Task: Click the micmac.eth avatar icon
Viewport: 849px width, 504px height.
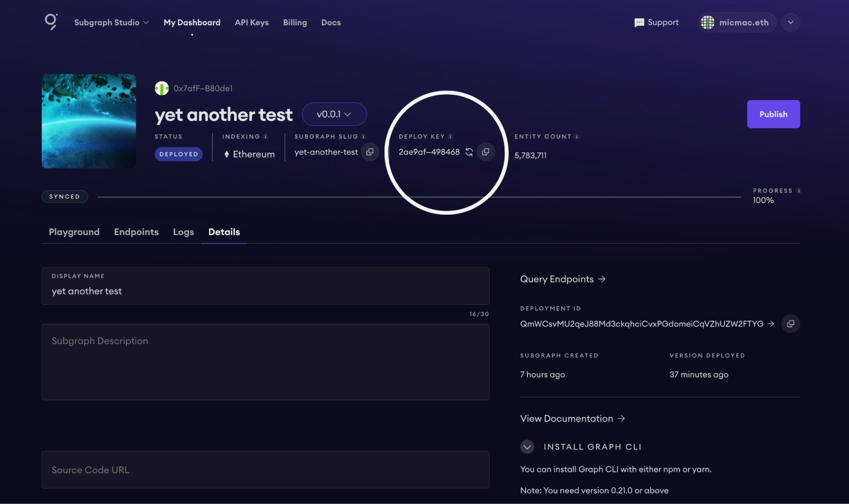Action: [x=708, y=22]
